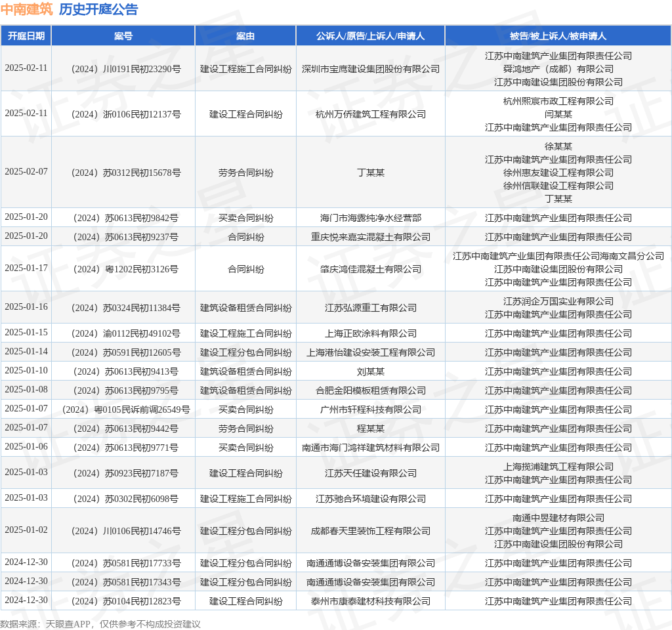Select case number 川0191民初23290号

tap(126, 69)
